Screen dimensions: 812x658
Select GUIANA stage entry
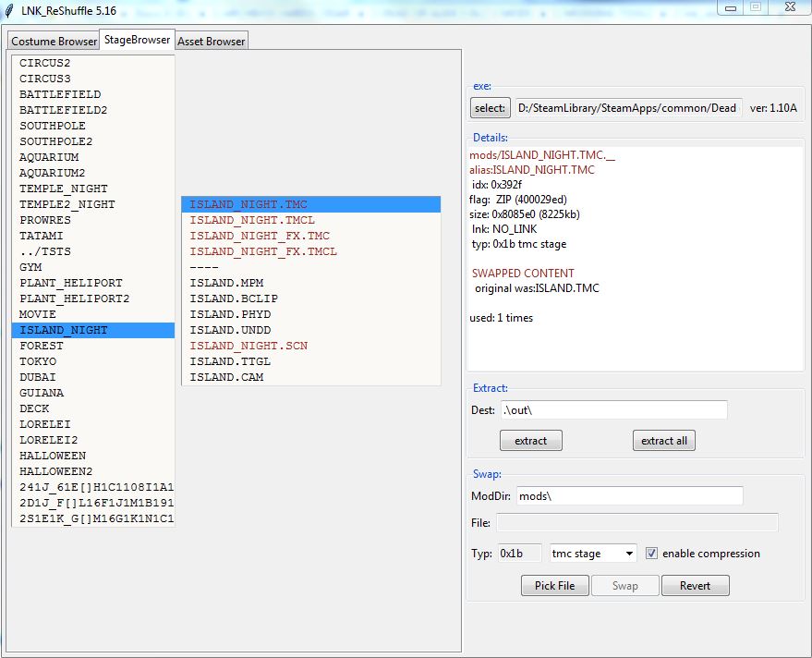click(x=93, y=393)
